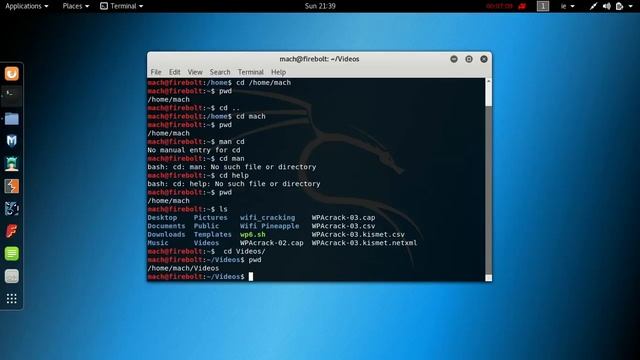Click WPAcrack-02.cap file name

coord(271,243)
